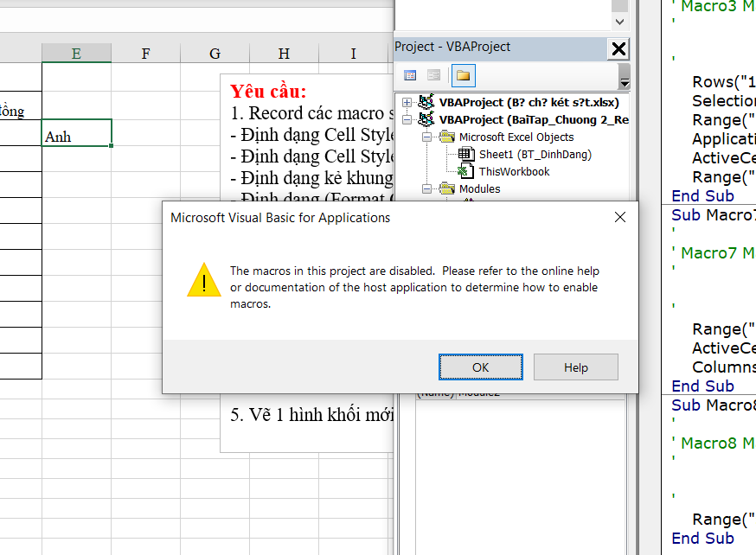Click the Macro3 comment line in code
Screen dimensions: 756x555
(x=714, y=7)
